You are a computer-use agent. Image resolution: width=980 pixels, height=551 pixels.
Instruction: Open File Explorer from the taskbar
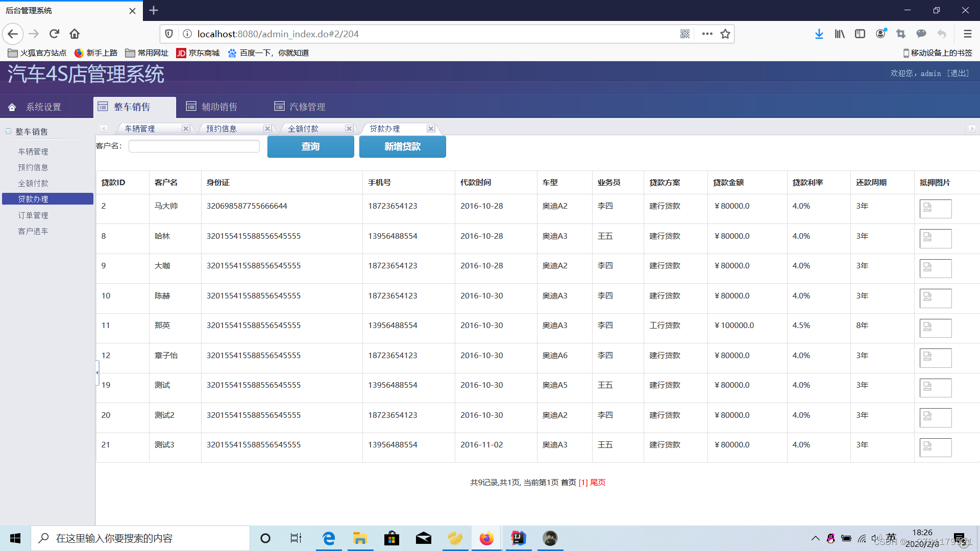360,538
